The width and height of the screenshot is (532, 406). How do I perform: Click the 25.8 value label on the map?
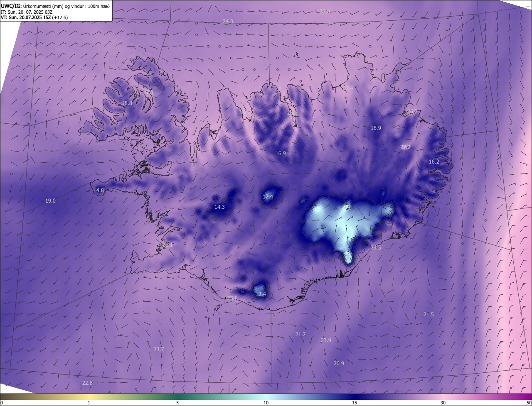tap(232, 298)
